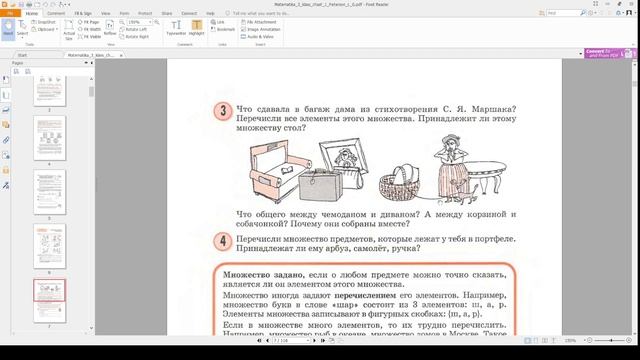Open the Security lock panel
This screenshot has width=640, height=360.
pyautogui.click(x=6, y=170)
